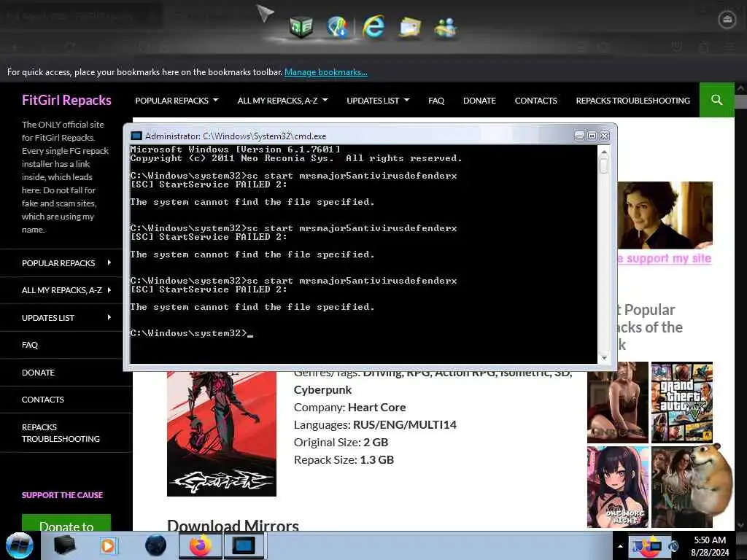Switch to Firefox in the taskbar
747x560 pixels.
[201, 545]
